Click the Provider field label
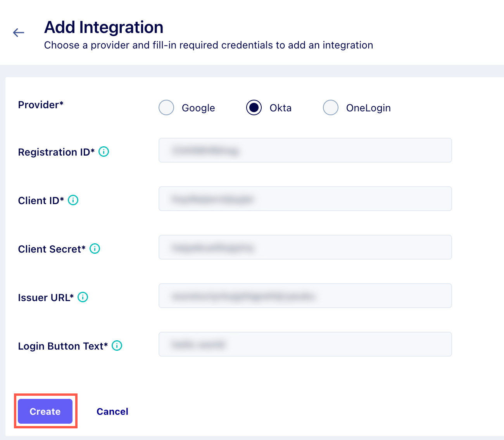Screen dimensions: 504x440 click(41, 105)
